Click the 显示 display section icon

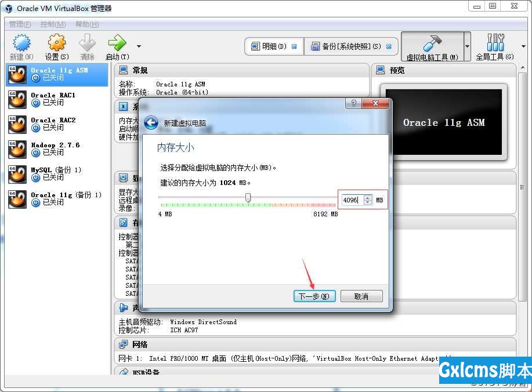click(123, 177)
